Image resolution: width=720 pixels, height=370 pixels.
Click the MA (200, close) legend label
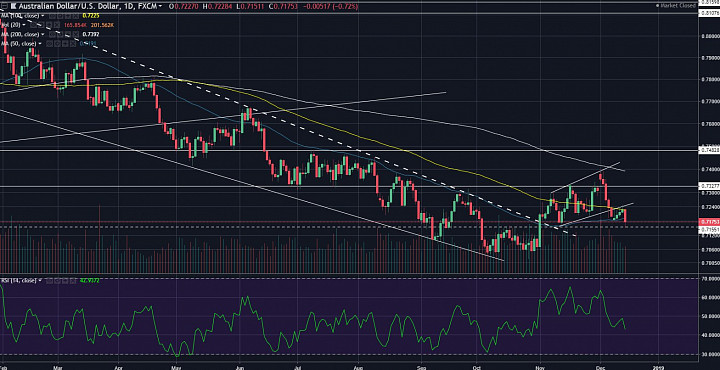(x=20, y=34)
